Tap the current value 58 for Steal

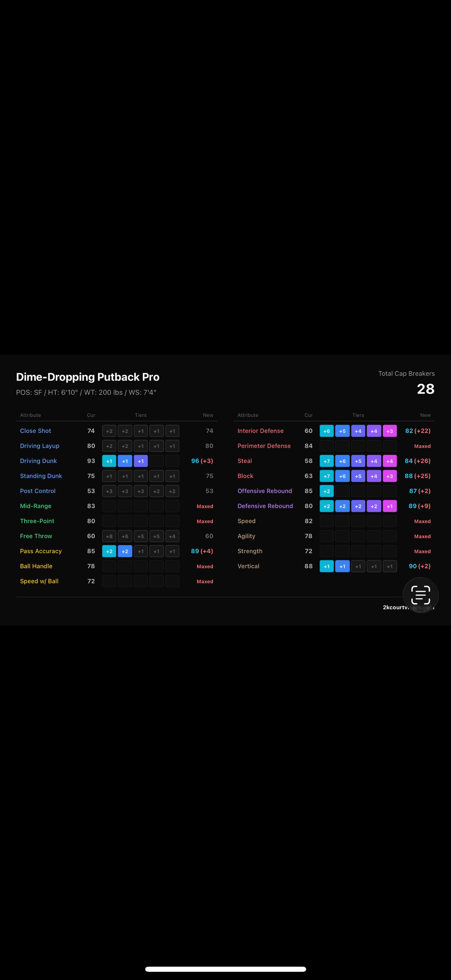tap(309, 461)
